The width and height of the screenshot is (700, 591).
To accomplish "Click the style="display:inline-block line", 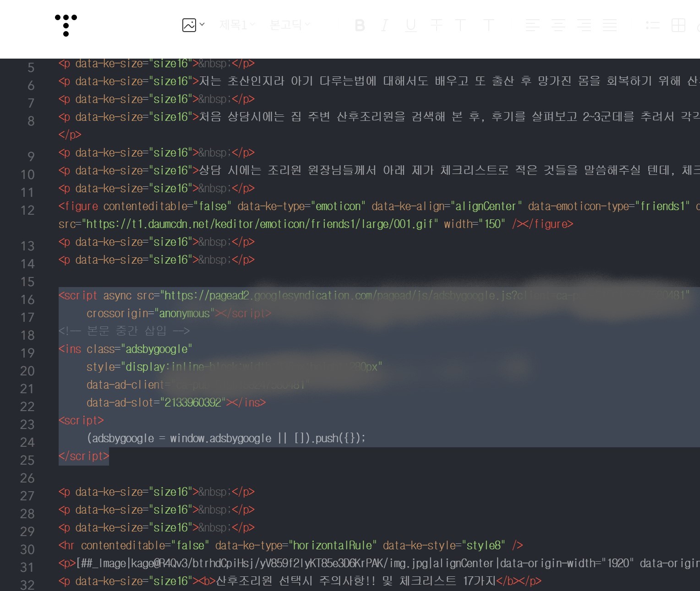I will [x=234, y=367].
